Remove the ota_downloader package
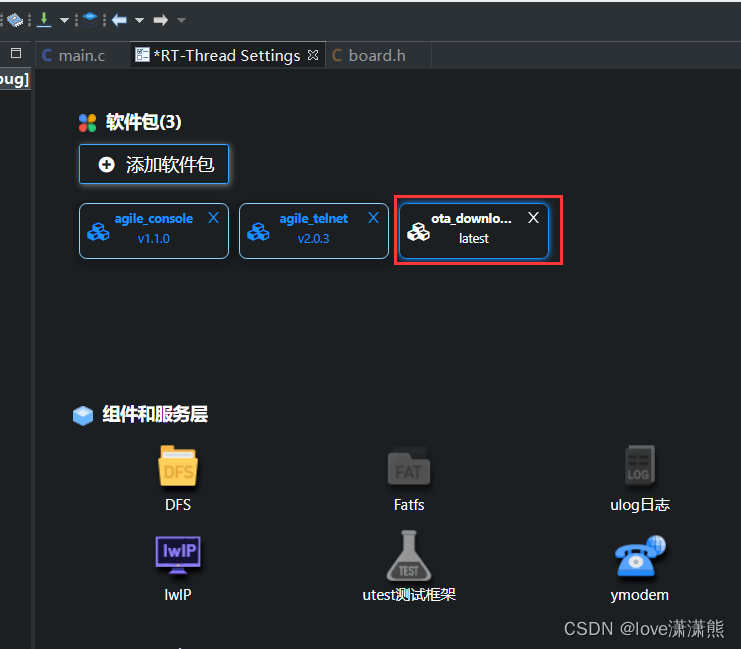The image size is (741, 649). coord(533,217)
